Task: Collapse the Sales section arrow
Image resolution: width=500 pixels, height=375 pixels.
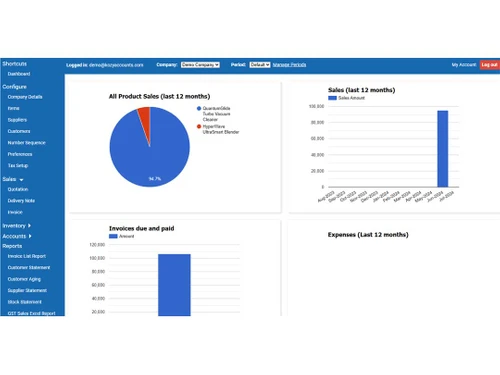Action: click(22, 180)
